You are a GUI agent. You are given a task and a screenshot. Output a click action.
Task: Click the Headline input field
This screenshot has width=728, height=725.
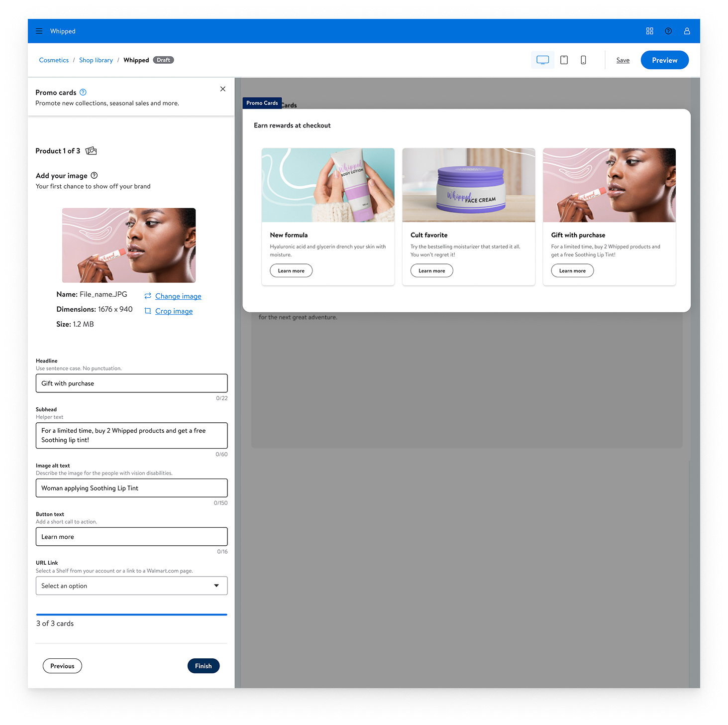tap(131, 383)
